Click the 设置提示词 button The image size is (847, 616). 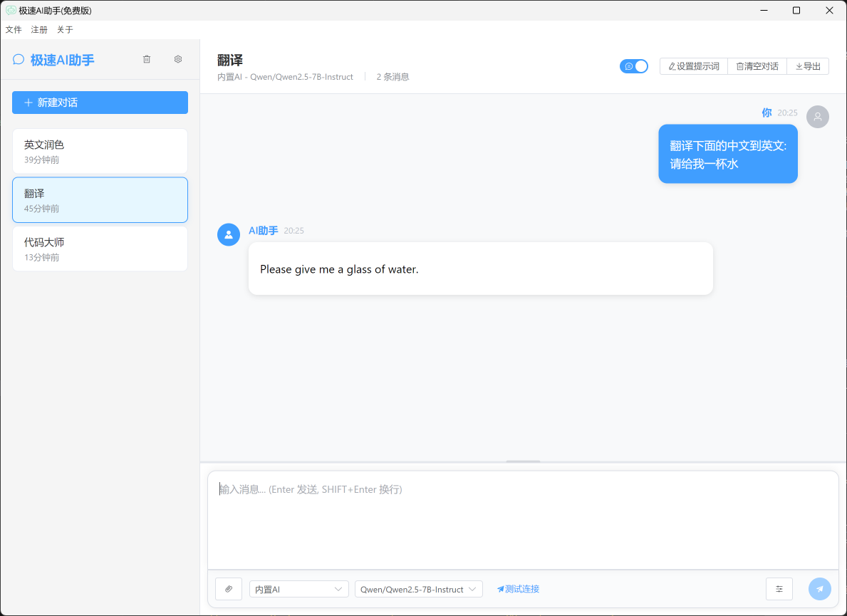tap(693, 66)
